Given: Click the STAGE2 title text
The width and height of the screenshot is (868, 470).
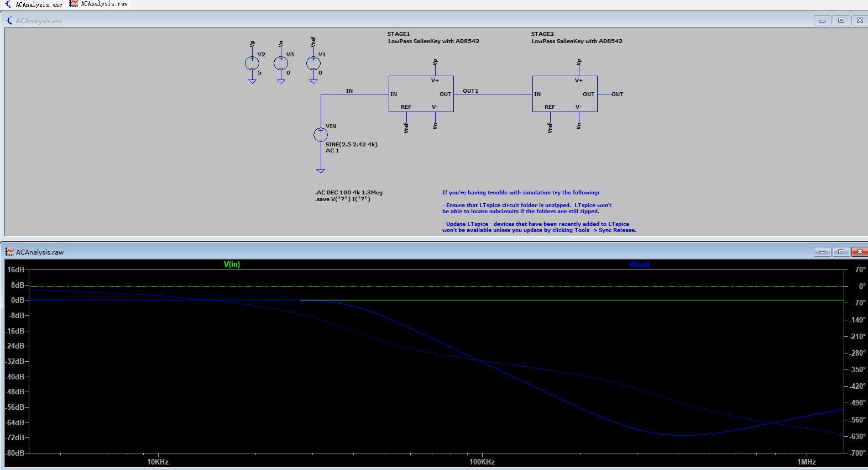Looking at the screenshot, I should point(542,34).
